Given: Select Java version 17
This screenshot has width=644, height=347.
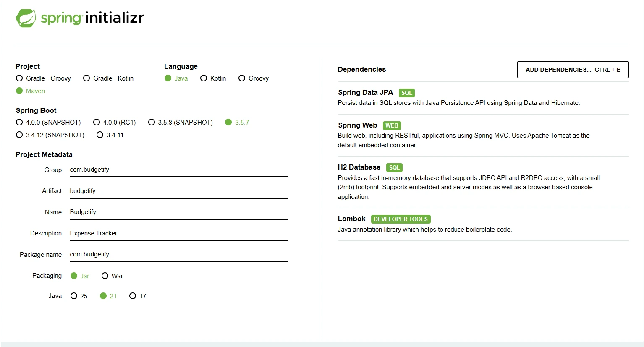Looking at the screenshot, I should [133, 296].
